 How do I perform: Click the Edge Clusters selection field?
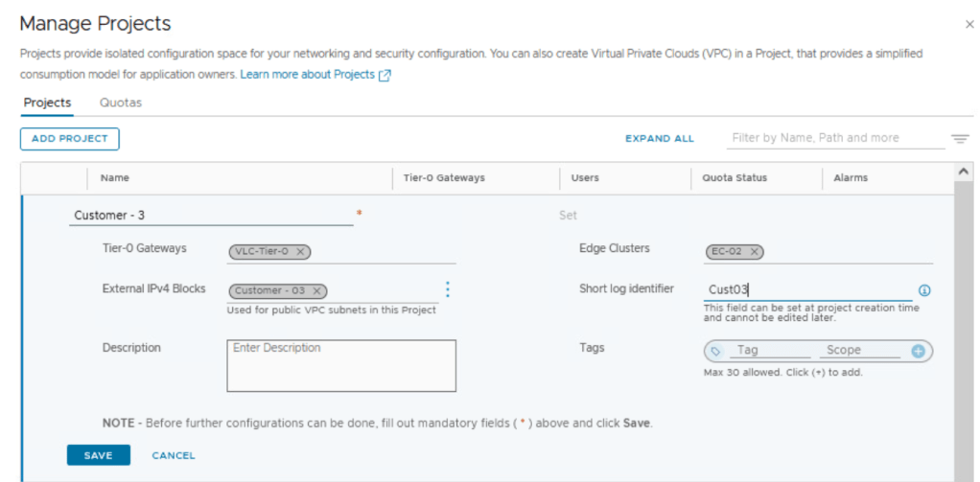click(x=844, y=252)
